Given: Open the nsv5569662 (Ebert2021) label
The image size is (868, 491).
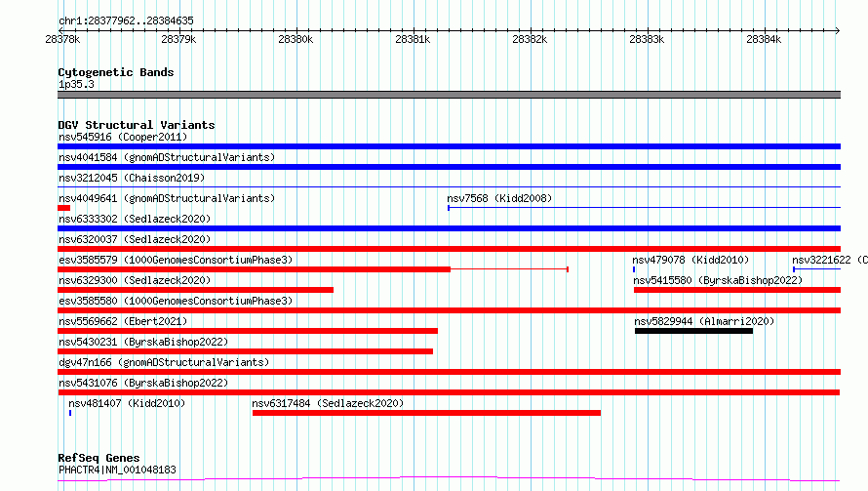Looking at the screenshot, I should [x=123, y=321].
